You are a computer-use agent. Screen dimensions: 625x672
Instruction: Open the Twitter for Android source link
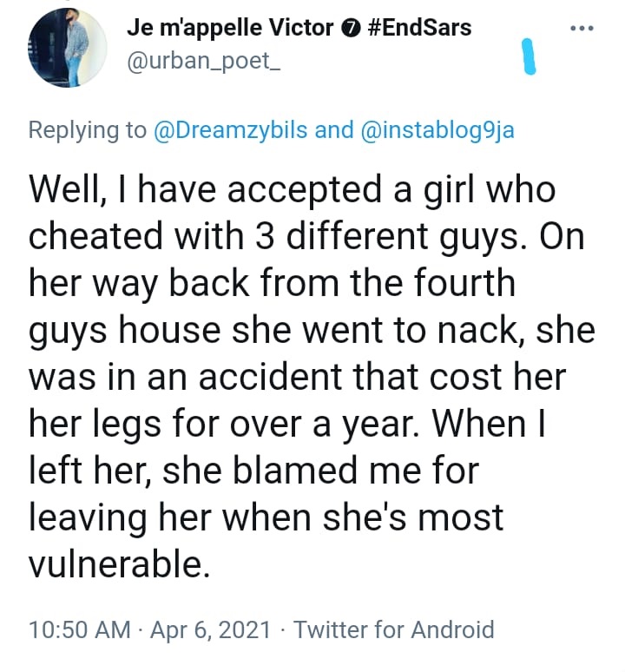395,629
